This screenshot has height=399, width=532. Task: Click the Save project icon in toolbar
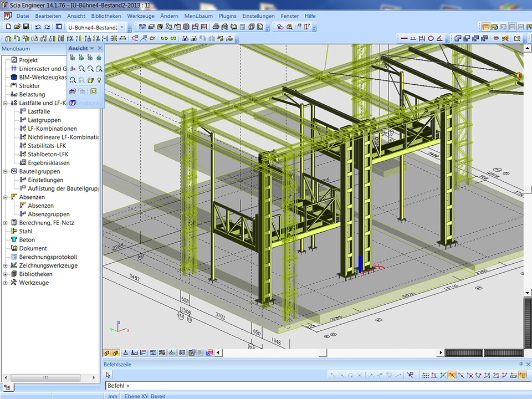coord(25,27)
